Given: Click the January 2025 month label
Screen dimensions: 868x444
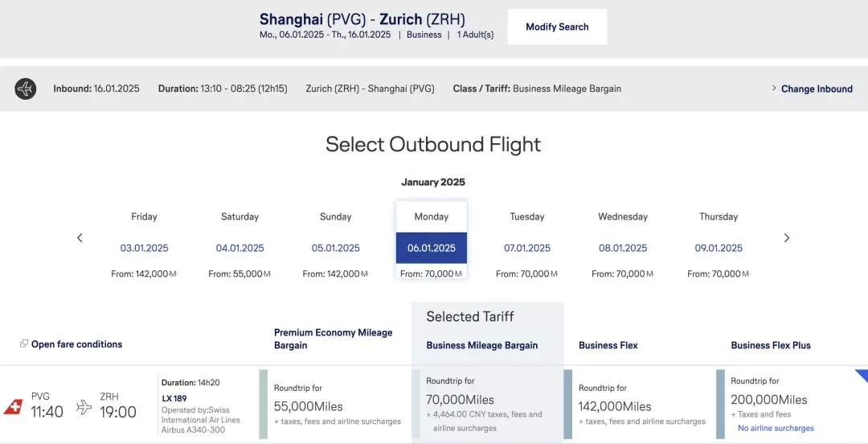Looking at the screenshot, I should 433,183.
